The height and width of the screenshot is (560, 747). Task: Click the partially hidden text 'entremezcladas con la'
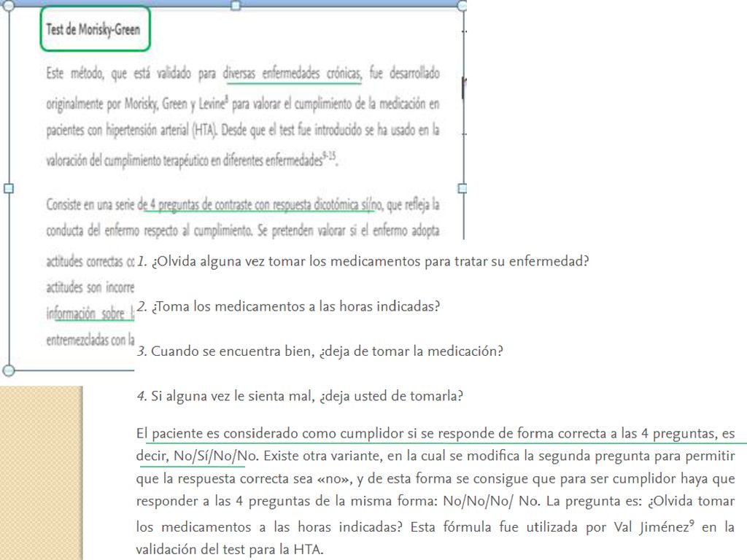90,340
